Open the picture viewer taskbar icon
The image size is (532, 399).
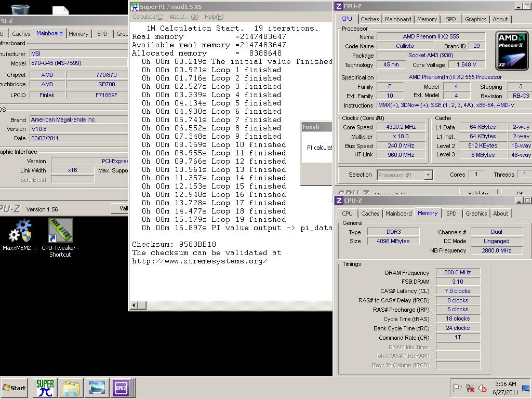tap(97, 388)
